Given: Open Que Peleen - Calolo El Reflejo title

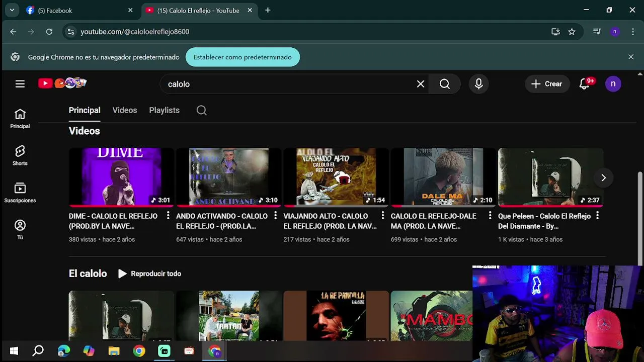Looking at the screenshot, I should pyautogui.click(x=544, y=221).
